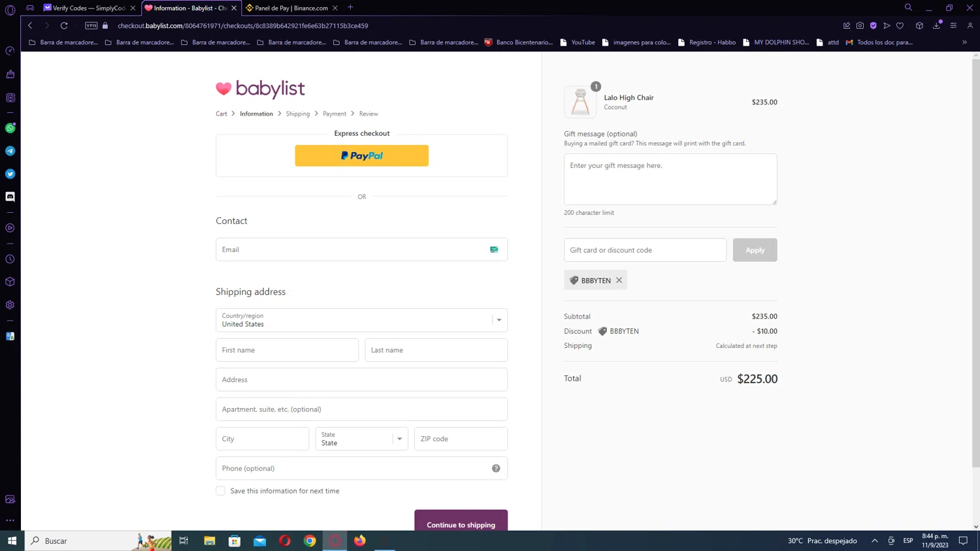
Task: Click the sidebar player icon
Action: pos(10,228)
